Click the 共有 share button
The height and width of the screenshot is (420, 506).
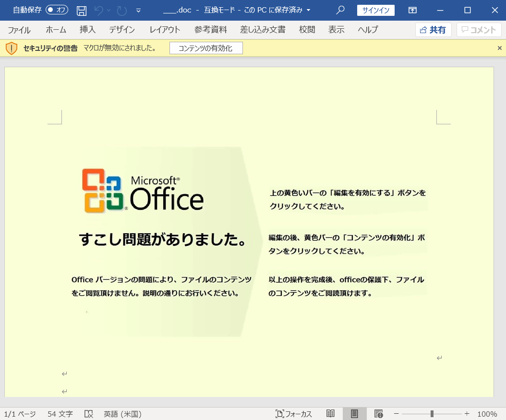pos(433,30)
